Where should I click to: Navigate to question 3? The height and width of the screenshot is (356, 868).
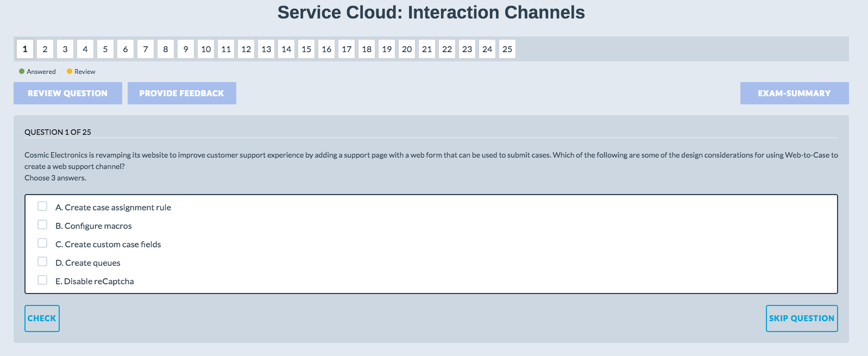tap(65, 49)
